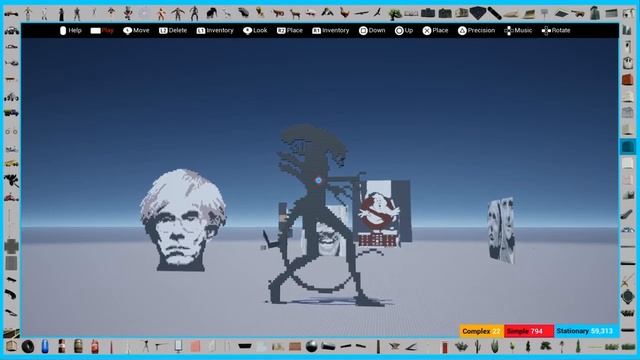The width and height of the screenshot is (640, 360).
Task: Choose the wooden barrel item
Action: [78, 346]
